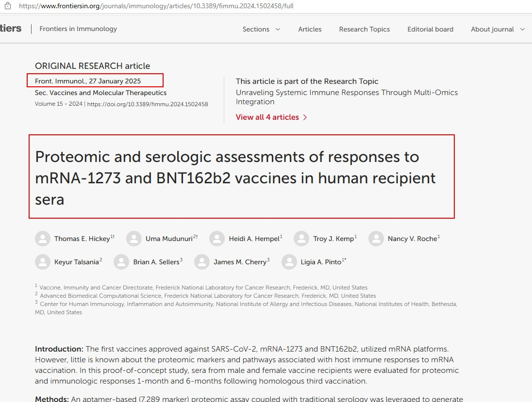Open the Articles menu item
The image size is (532, 402).
(x=310, y=29)
